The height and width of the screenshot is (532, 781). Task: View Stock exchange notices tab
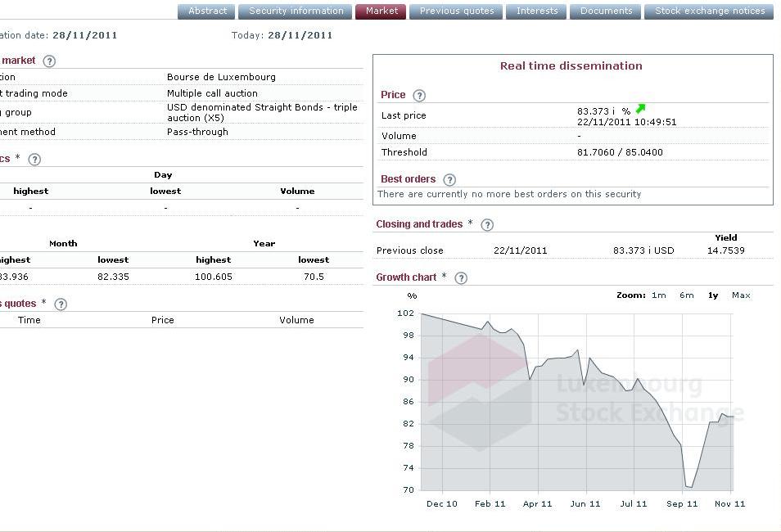pos(709,11)
